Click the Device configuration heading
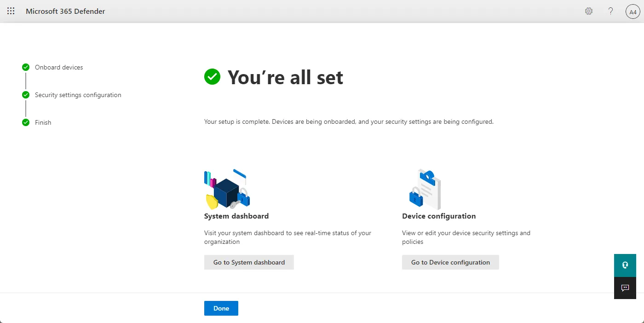Viewport: 644px width, 323px height. (x=439, y=216)
